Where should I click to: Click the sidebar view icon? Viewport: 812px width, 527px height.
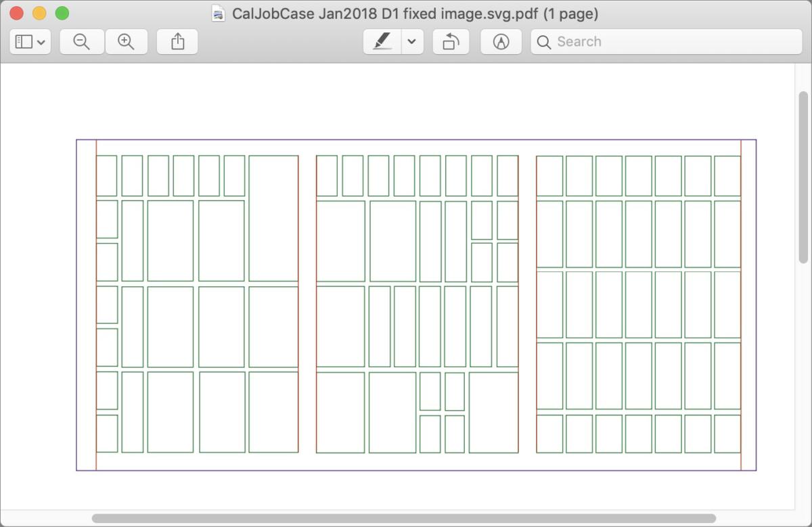[24, 42]
